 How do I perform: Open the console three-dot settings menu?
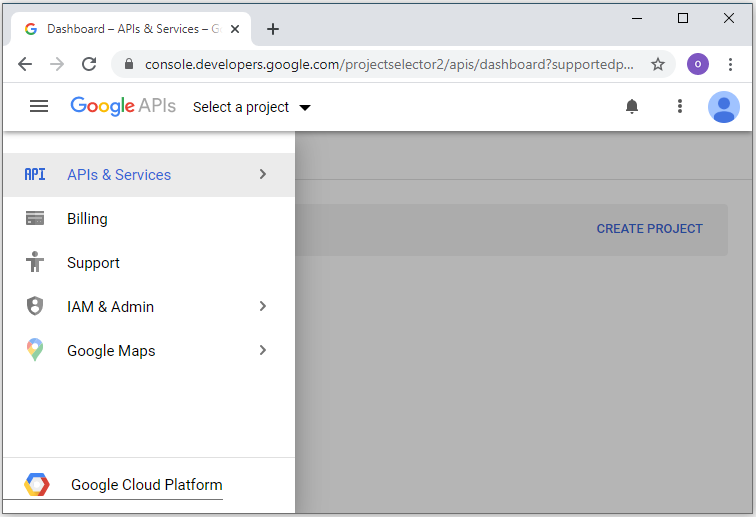680,106
